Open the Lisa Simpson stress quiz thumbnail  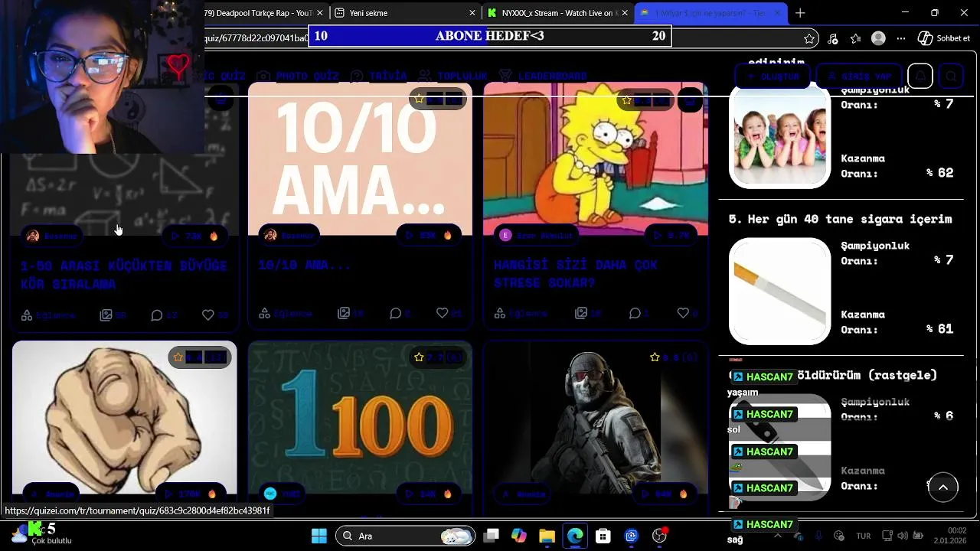coord(596,159)
